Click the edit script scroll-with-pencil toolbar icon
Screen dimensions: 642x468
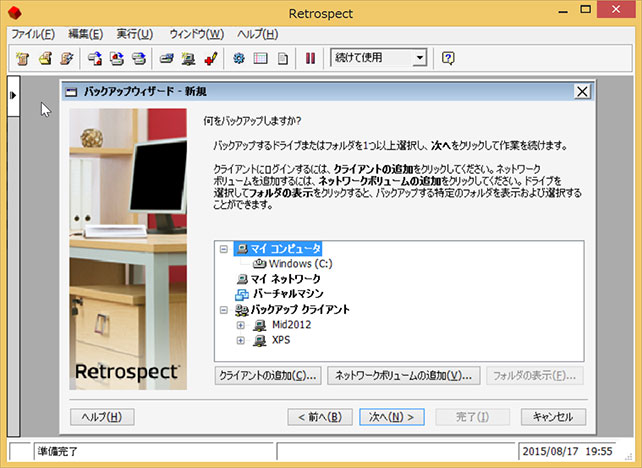[x=67, y=58]
